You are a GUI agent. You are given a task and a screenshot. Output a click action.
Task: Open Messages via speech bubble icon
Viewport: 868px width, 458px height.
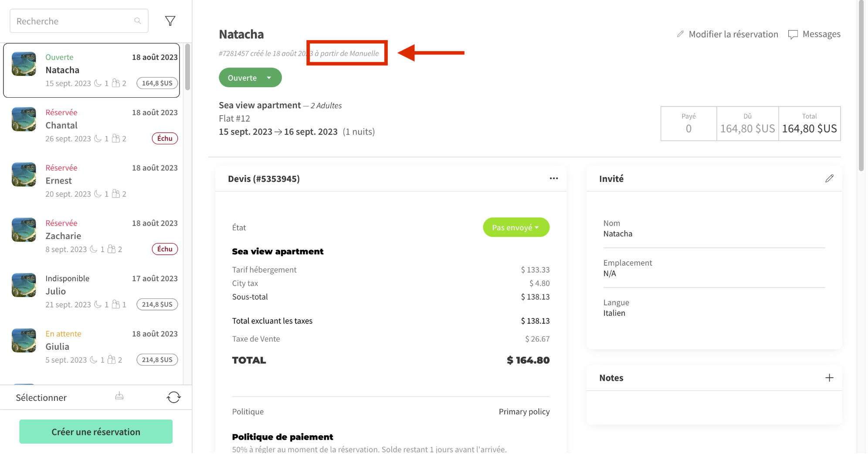pyautogui.click(x=793, y=34)
